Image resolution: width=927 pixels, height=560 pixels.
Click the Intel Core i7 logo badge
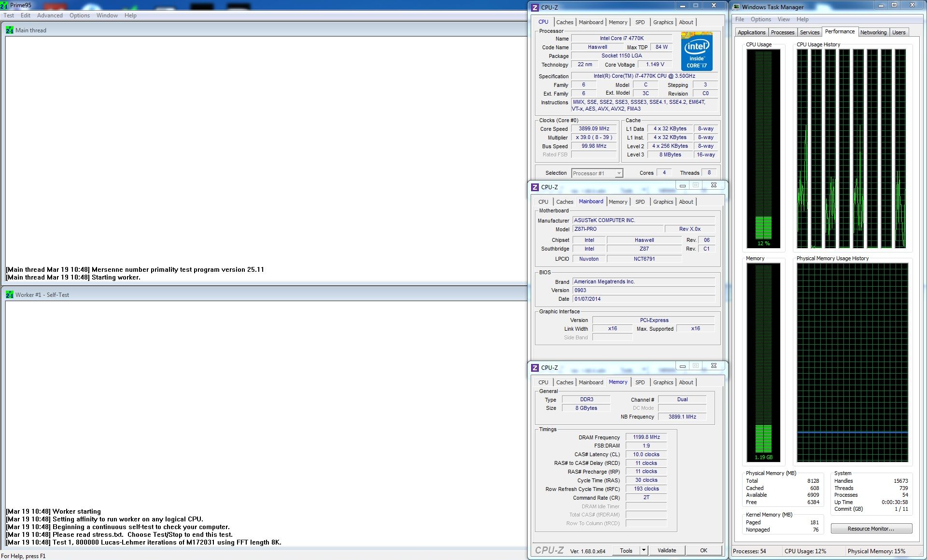697,51
